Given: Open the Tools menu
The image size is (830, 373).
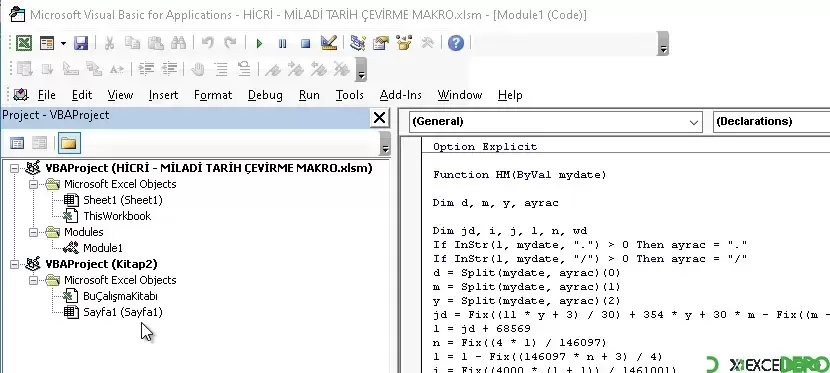Looking at the screenshot, I should (349, 95).
